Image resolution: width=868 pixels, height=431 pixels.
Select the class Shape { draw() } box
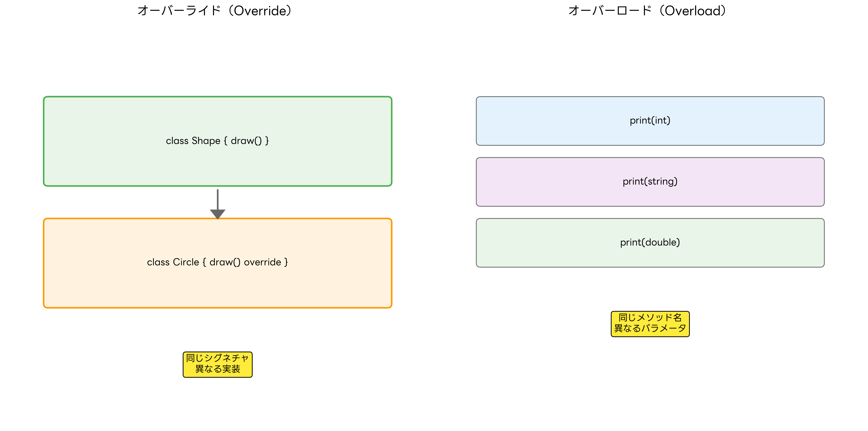[x=218, y=141]
